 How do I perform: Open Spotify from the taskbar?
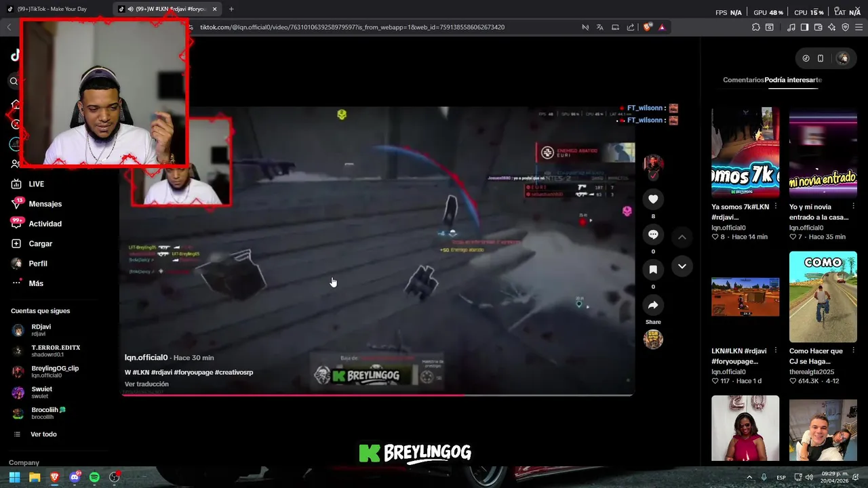(x=94, y=477)
